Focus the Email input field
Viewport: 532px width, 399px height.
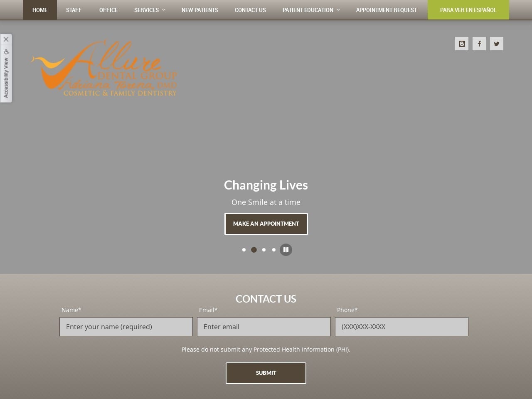tap(264, 327)
